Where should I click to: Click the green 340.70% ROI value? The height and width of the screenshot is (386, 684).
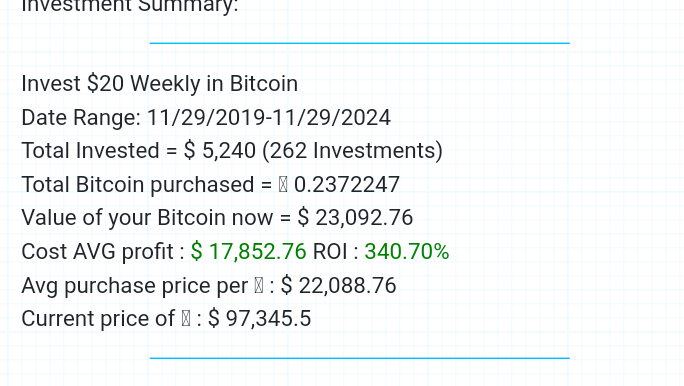407,252
